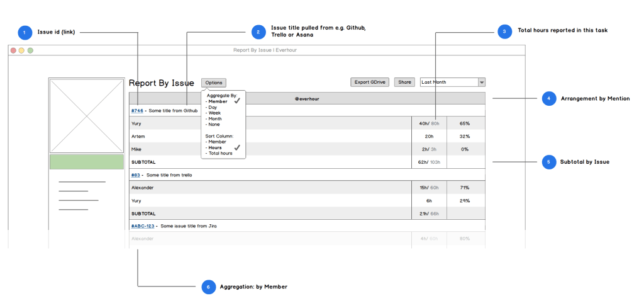Choose Week in Aggregate By list

[215, 113]
